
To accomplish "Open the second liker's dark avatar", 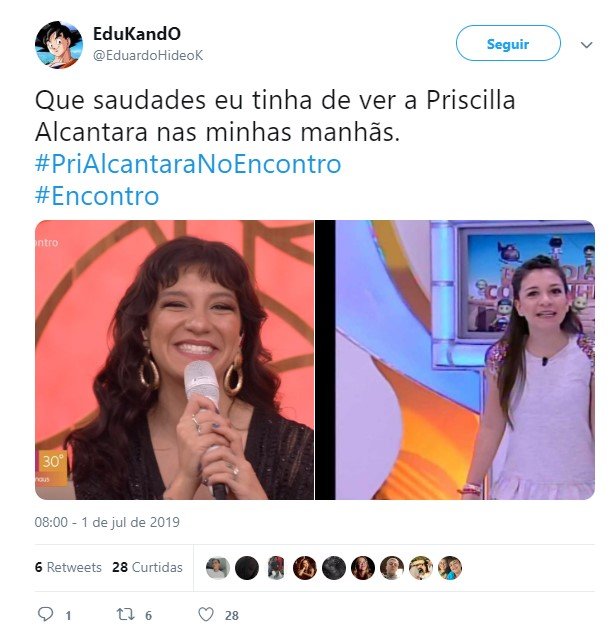I will 247,568.
